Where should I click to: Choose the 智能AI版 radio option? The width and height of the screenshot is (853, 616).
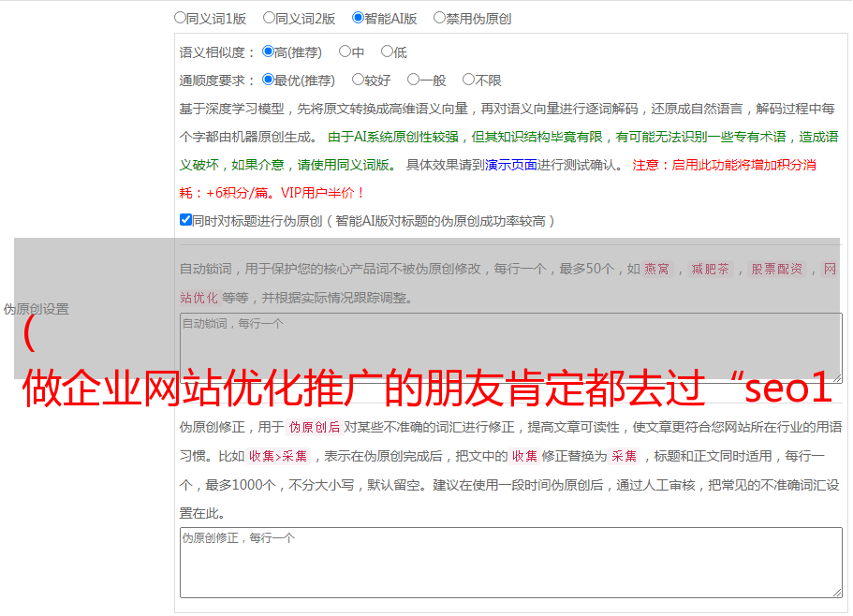pyautogui.click(x=358, y=18)
